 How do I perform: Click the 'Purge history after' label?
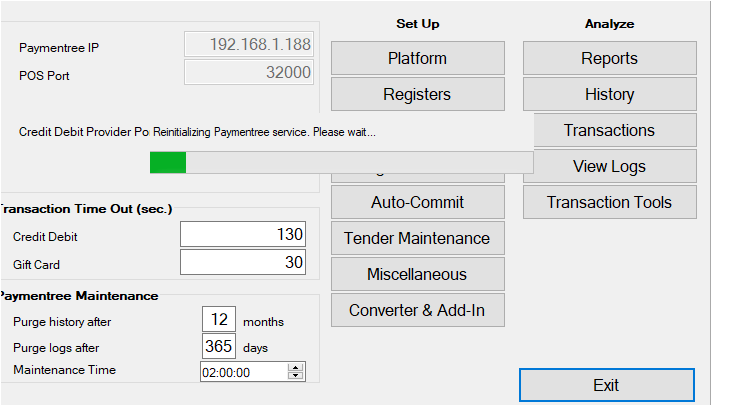(x=62, y=322)
